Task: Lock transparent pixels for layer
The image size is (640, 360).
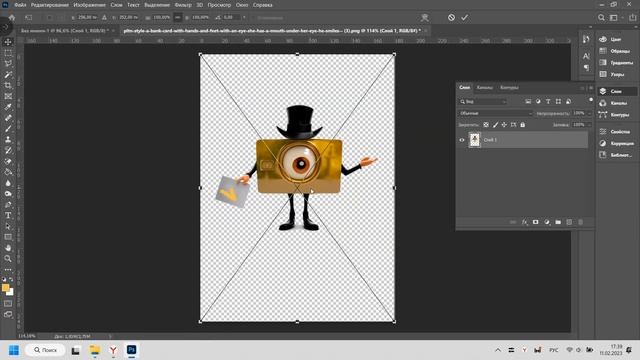Action: [x=486, y=125]
